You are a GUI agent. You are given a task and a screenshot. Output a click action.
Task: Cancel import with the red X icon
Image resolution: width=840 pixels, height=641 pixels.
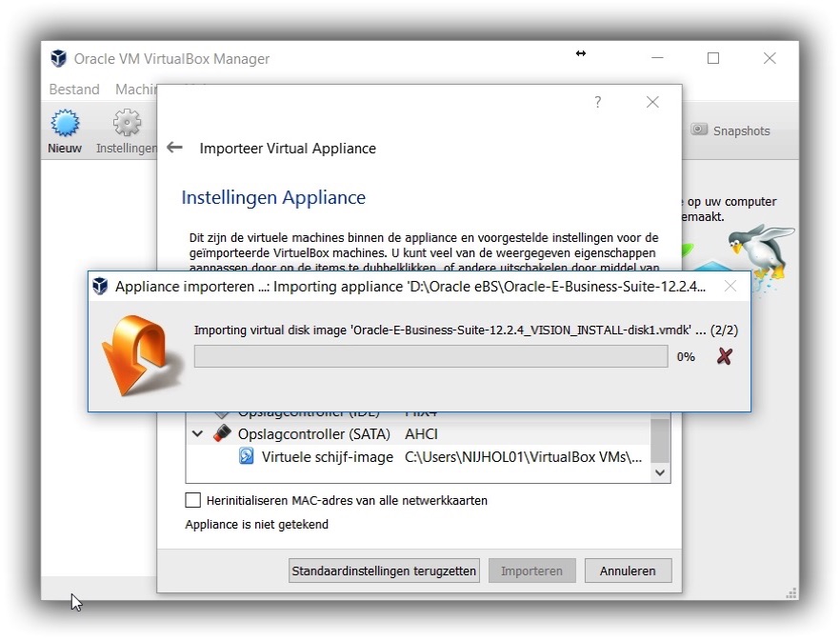(724, 356)
